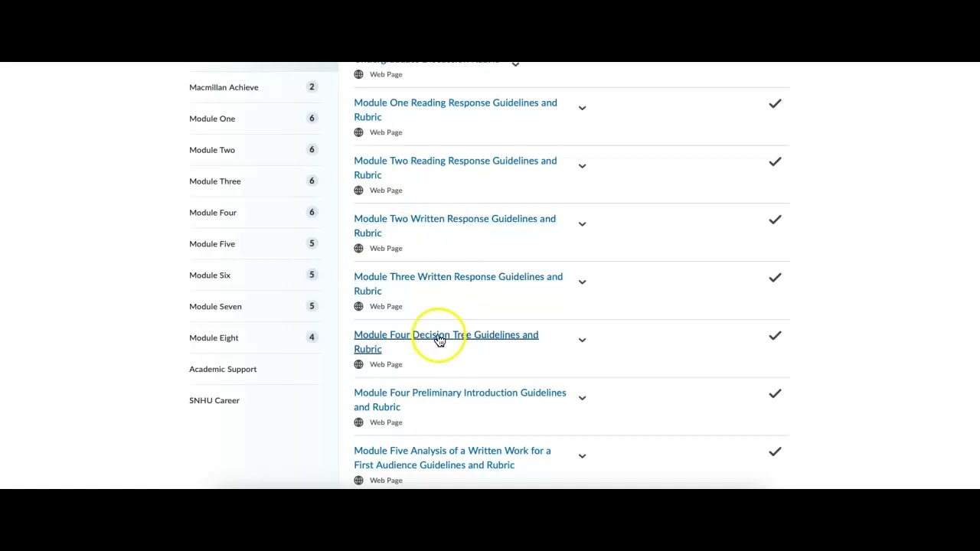
Task: Toggle completion check for Module Four Decision Tree
Action: point(775,335)
